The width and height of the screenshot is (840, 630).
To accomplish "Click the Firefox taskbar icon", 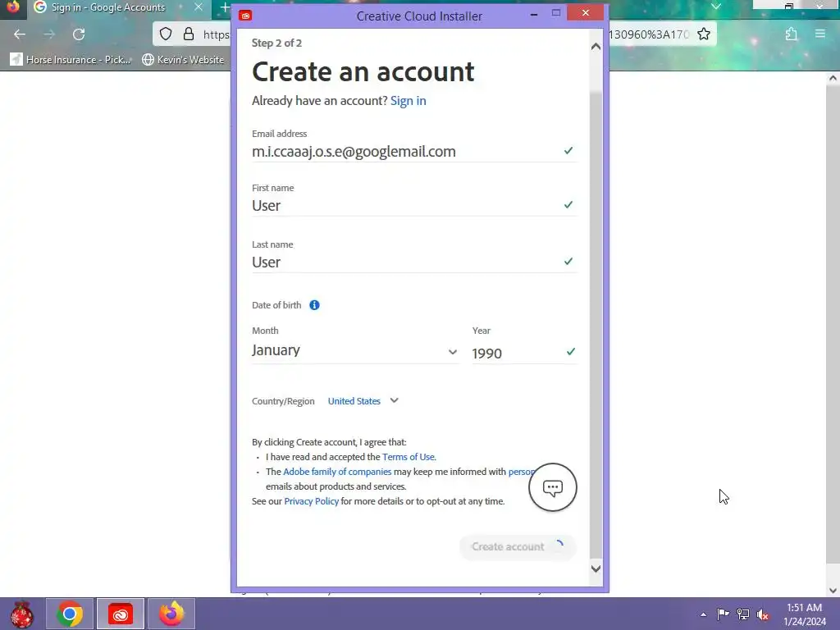I will [x=171, y=614].
